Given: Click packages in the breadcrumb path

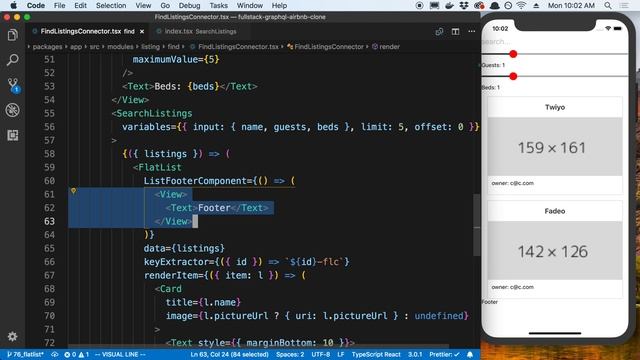Looking at the screenshot, I should click(x=47, y=47).
